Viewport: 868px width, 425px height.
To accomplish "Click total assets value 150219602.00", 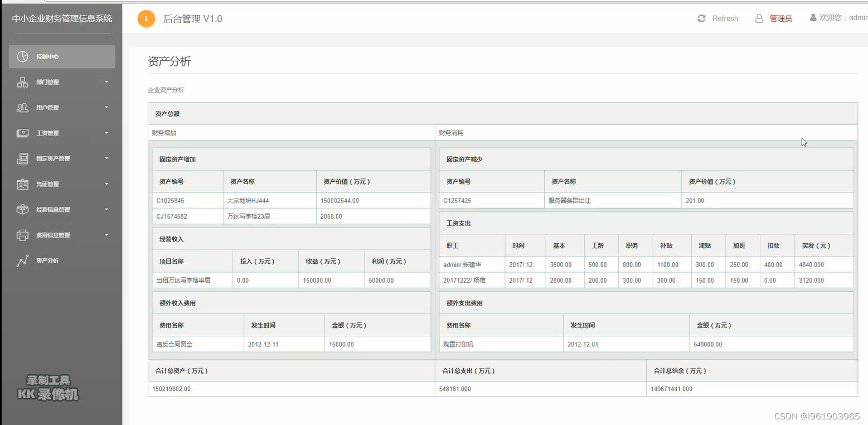I will click(x=171, y=389).
